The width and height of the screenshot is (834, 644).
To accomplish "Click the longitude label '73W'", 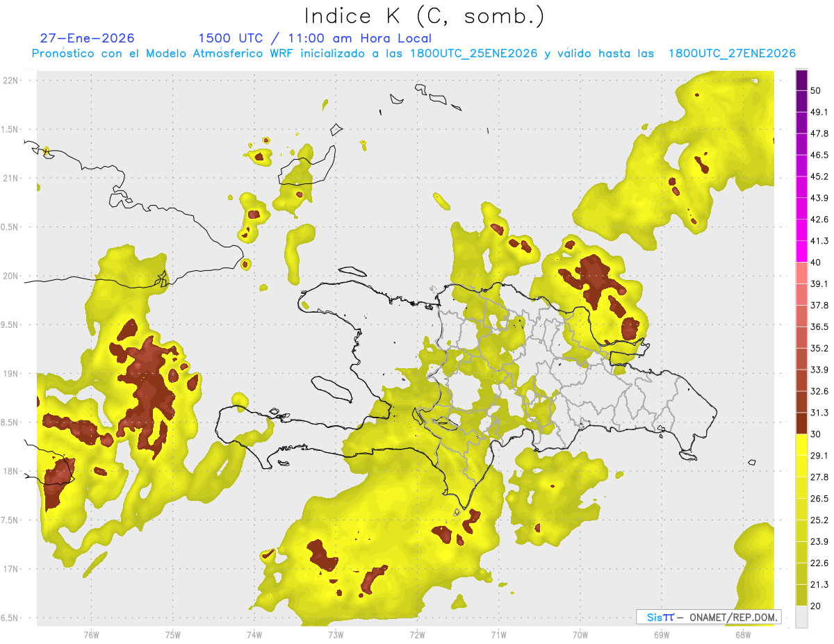I will (336, 634).
